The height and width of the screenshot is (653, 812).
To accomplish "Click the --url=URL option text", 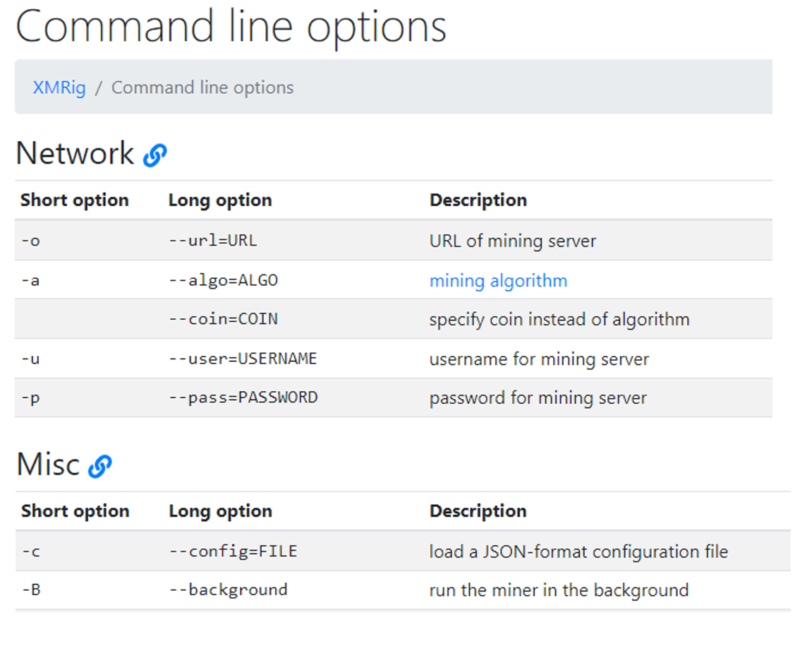I will (213, 241).
